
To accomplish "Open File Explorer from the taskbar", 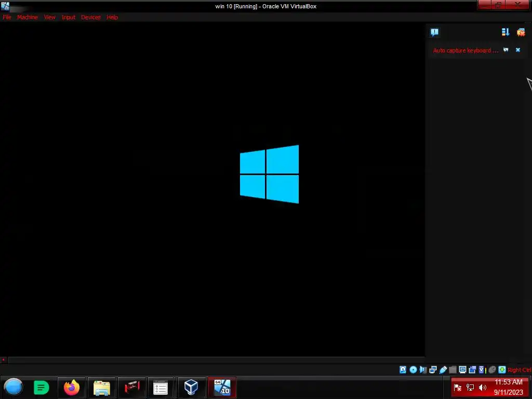I will [x=102, y=388].
